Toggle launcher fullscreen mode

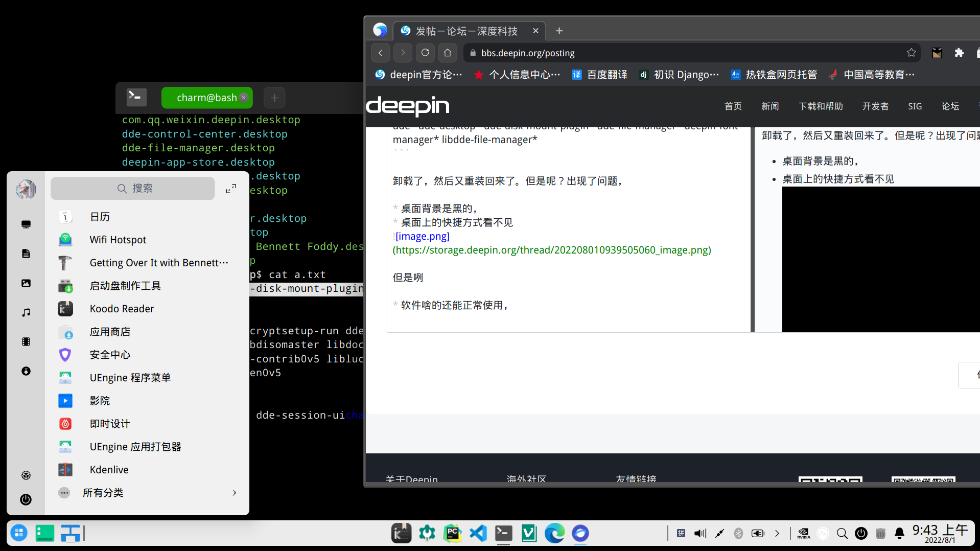point(231,189)
